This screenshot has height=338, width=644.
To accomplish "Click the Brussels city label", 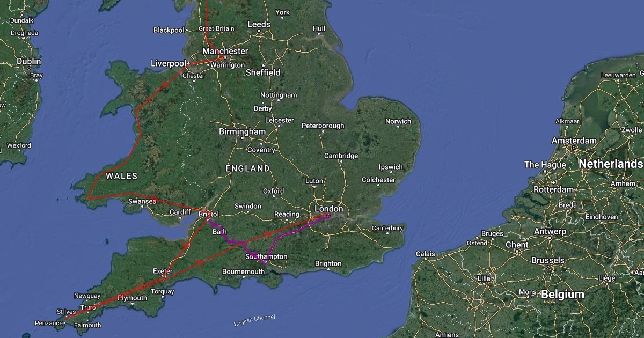I will [547, 260].
